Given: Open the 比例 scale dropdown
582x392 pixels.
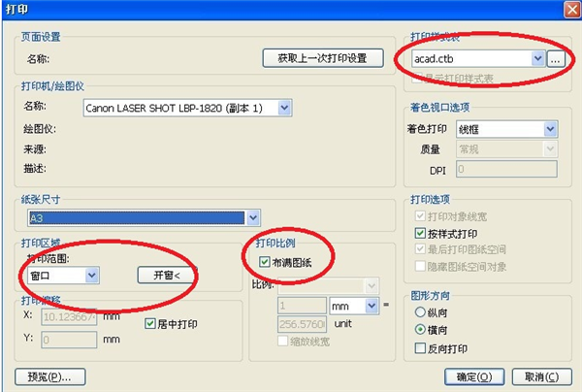Looking at the screenshot, I should click(372, 286).
